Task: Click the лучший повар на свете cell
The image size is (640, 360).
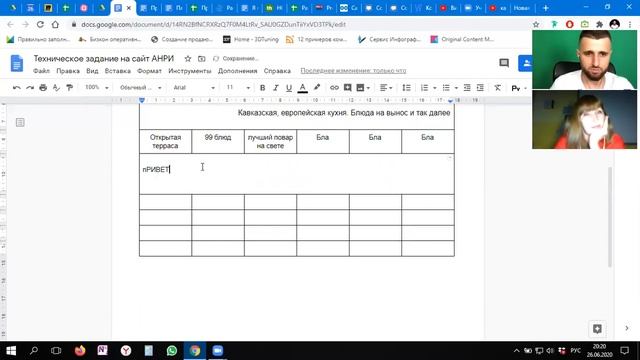Action: 270,141
